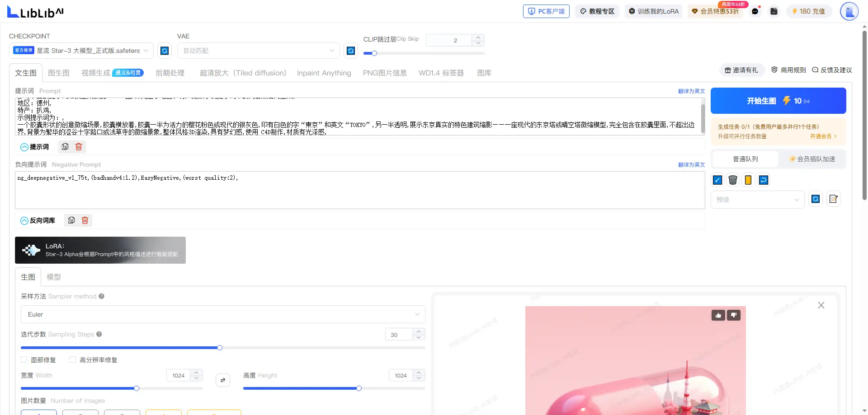Give the generated image a thumbs down

[734, 315]
